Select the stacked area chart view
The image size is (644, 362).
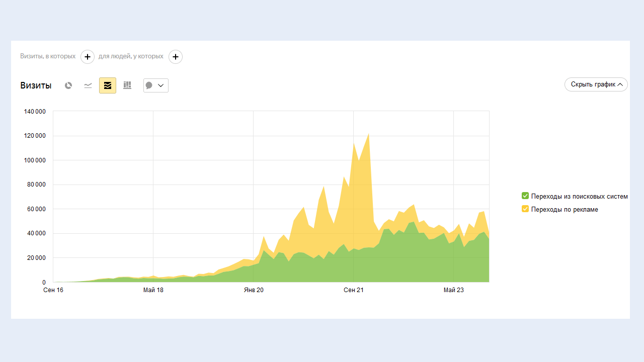[108, 85]
